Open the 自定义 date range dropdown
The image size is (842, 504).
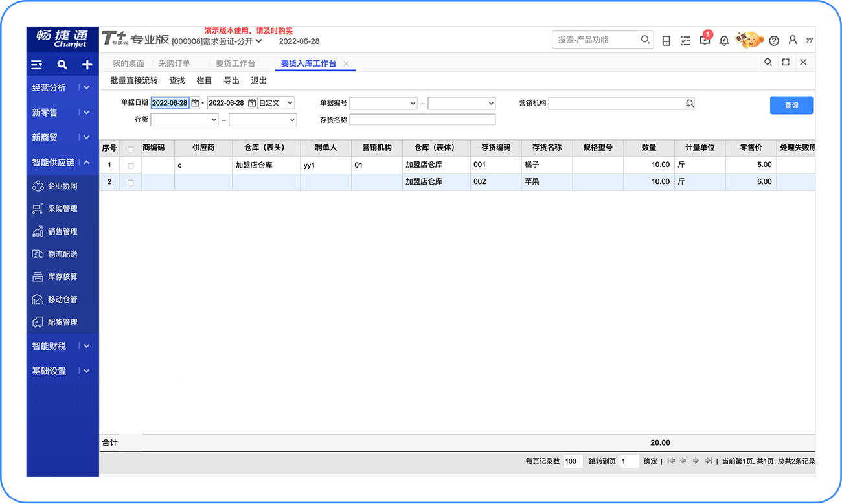click(276, 103)
